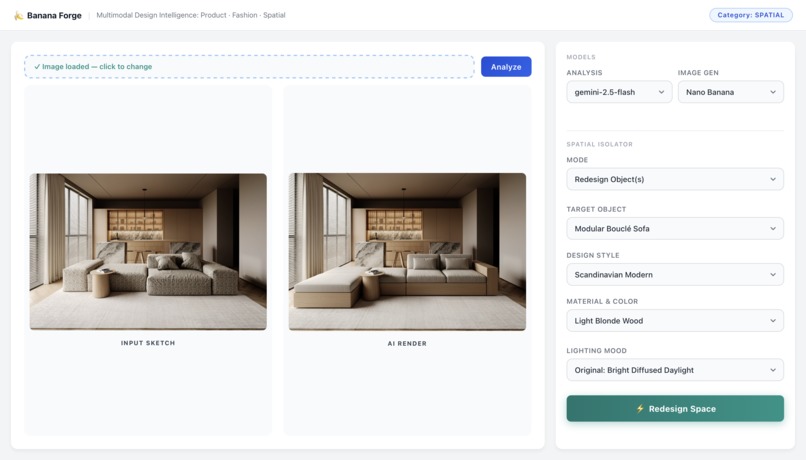806x460 pixels.
Task: Open the Lighting Mood dropdown
Action: point(675,370)
